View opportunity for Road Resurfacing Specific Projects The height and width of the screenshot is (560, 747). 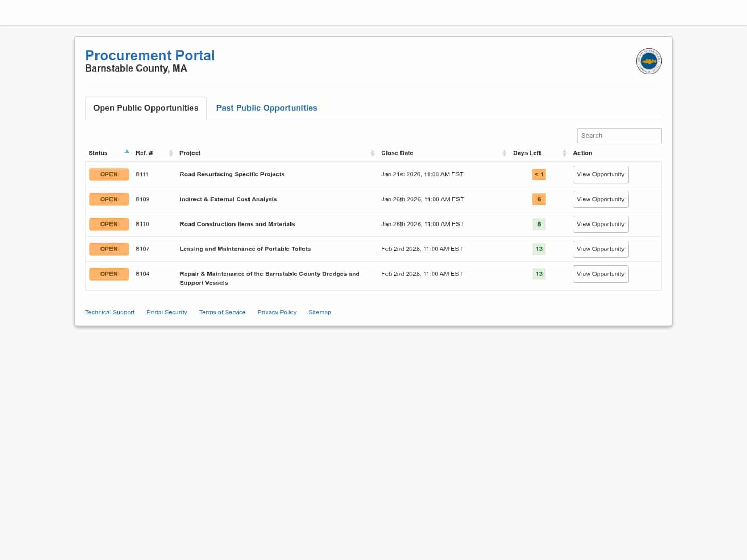coord(600,175)
